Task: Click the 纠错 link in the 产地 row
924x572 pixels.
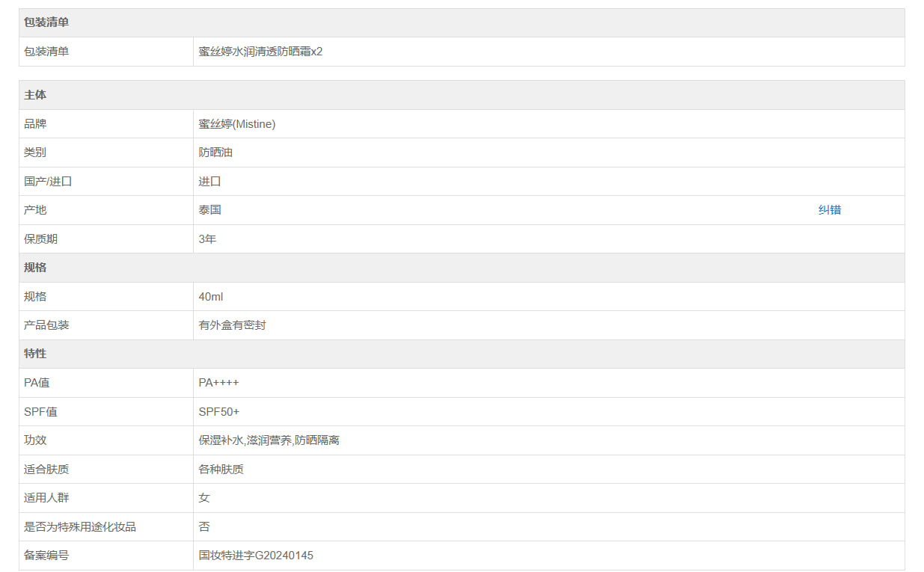Action: click(x=829, y=210)
